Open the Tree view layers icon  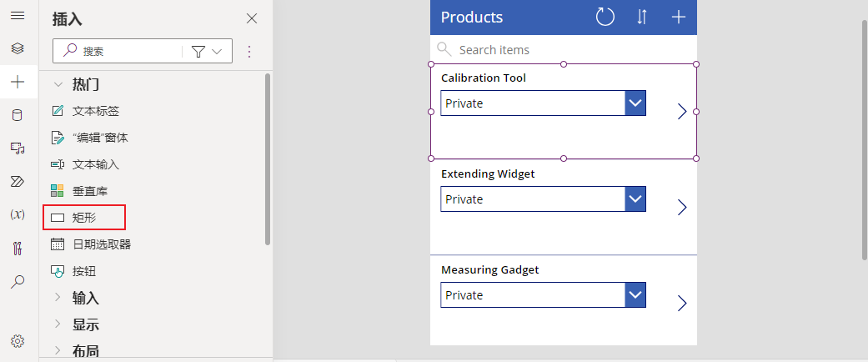18,48
